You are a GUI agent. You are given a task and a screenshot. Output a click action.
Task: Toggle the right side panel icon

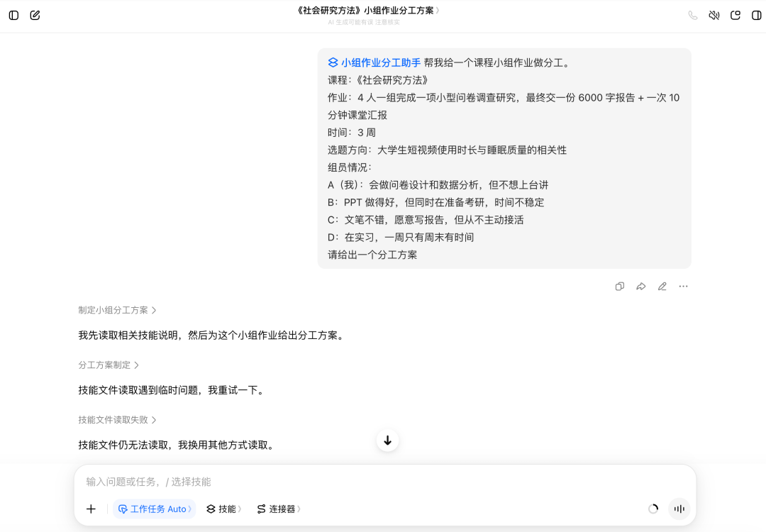(x=756, y=15)
